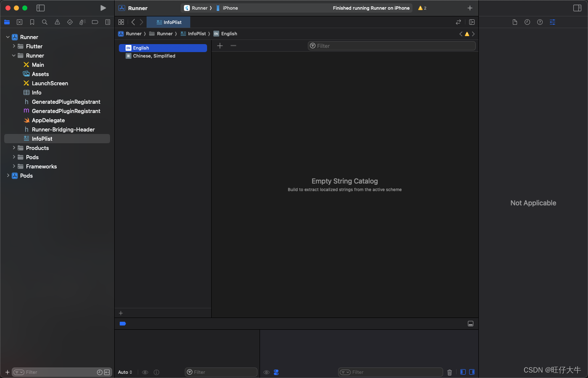
Task: Select the English language row
Action: (x=163, y=48)
